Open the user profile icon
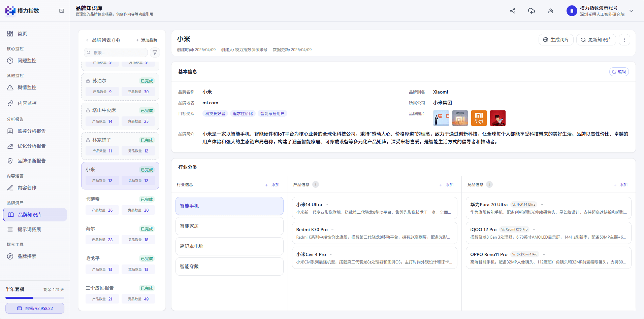Image resolution: width=644 pixels, height=319 pixels. (550, 11)
